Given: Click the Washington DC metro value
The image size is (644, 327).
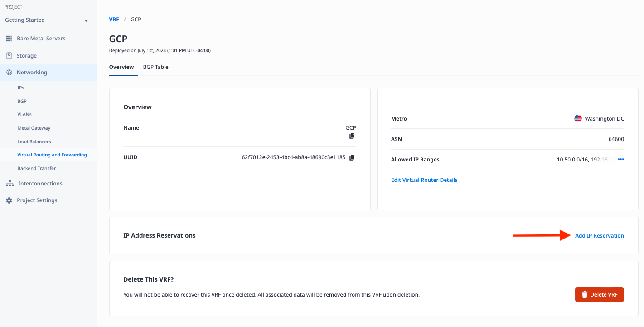Looking at the screenshot, I should (604, 119).
